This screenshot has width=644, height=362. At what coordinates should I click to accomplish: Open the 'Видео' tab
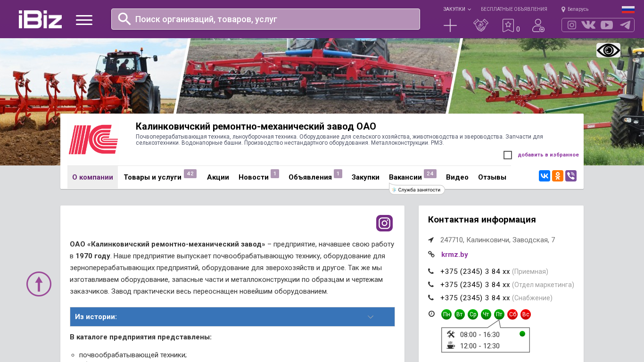[x=457, y=177]
